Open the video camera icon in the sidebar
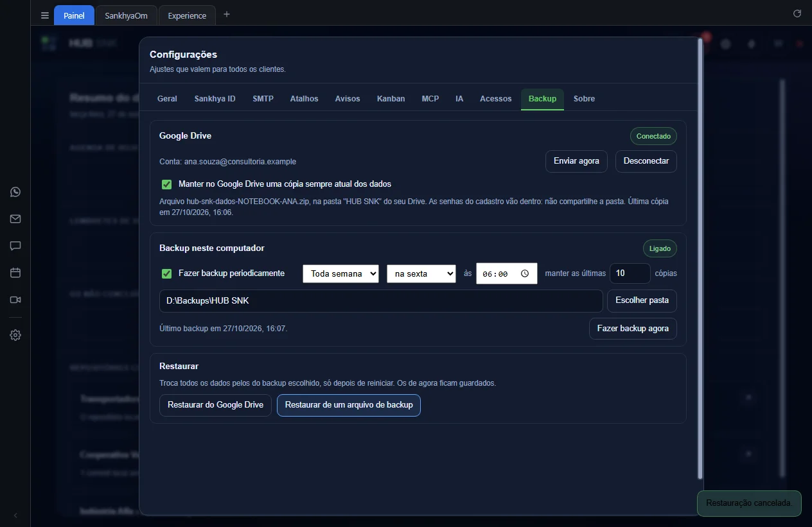The width and height of the screenshot is (812, 527). click(x=15, y=300)
